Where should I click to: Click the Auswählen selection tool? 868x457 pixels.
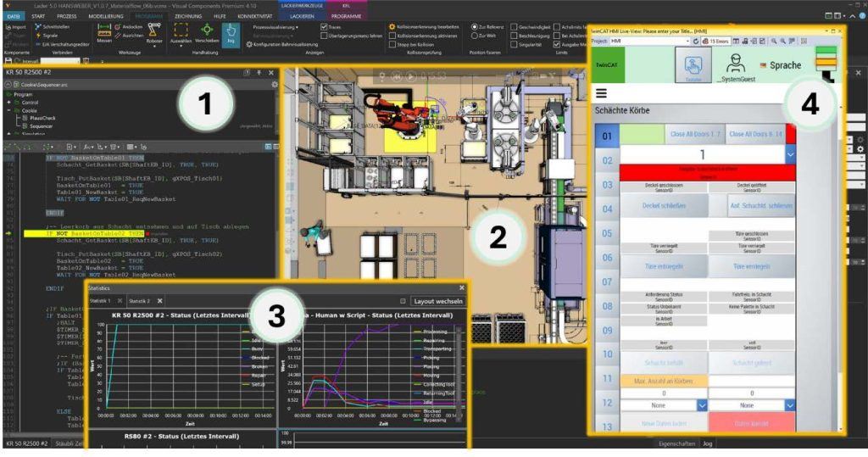click(x=181, y=35)
